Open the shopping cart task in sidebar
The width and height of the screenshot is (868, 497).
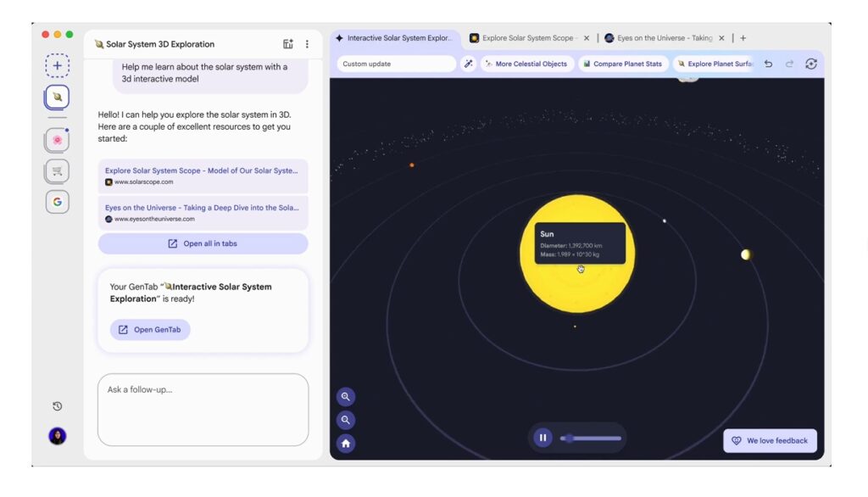pos(57,170)
